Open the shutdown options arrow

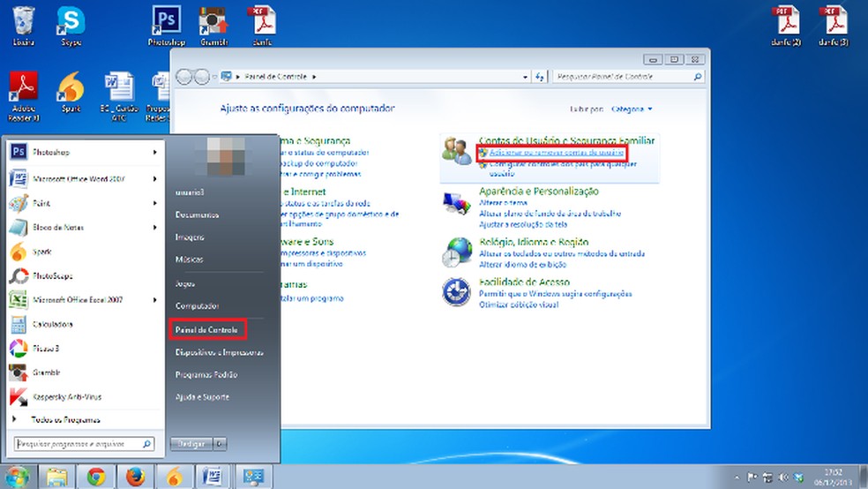[220, 444]
